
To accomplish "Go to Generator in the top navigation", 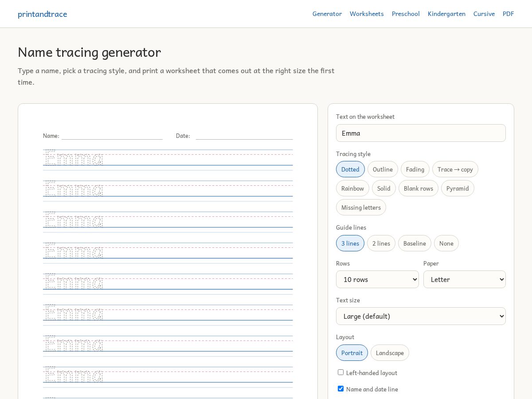I will (x=327, y=14).
